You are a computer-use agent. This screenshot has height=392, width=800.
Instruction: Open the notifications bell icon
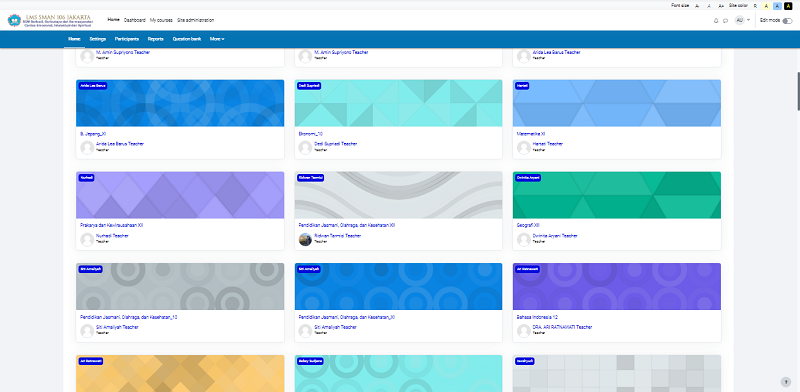(716, 20)
